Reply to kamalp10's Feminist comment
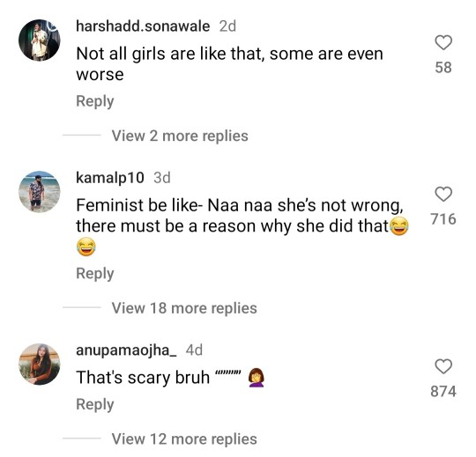The image size is (476, 457). (95, 274)
